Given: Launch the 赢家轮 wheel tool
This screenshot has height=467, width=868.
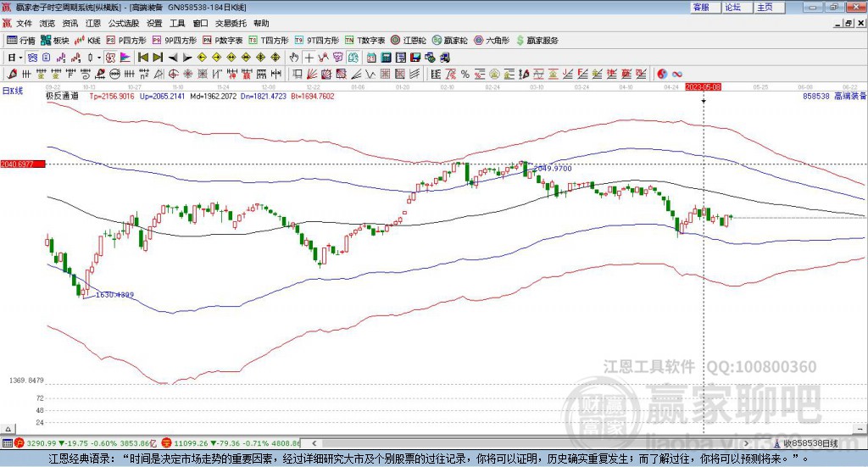Looking at the screenshot, I should (x=449, y=41).
